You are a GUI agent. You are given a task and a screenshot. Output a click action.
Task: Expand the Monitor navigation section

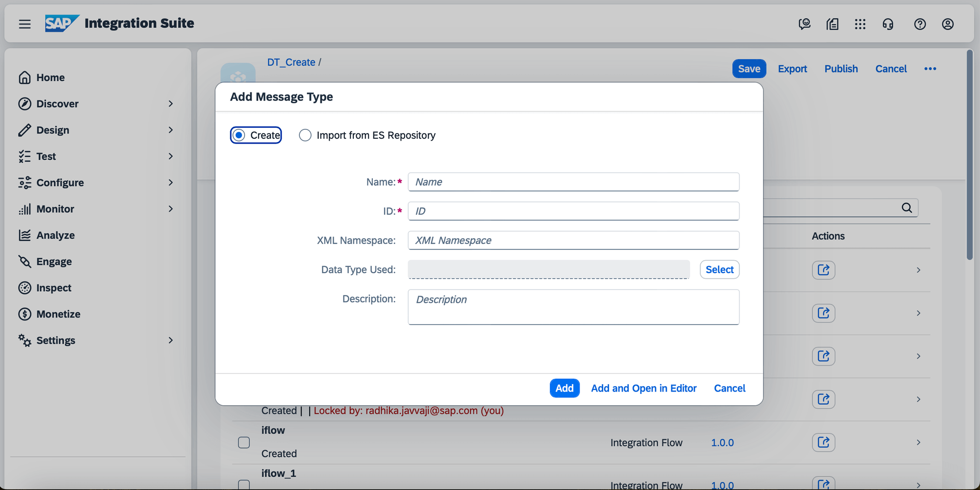pyautogui.click(x=171, y=209)
